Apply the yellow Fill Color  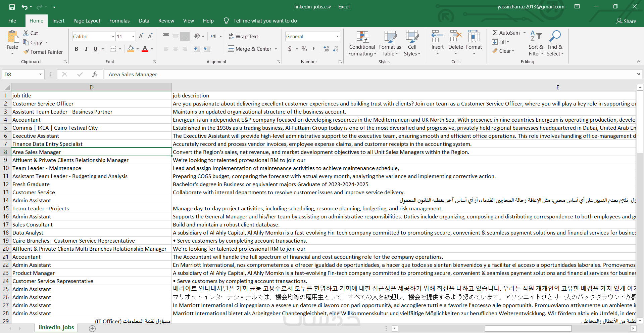click(131, 49)
